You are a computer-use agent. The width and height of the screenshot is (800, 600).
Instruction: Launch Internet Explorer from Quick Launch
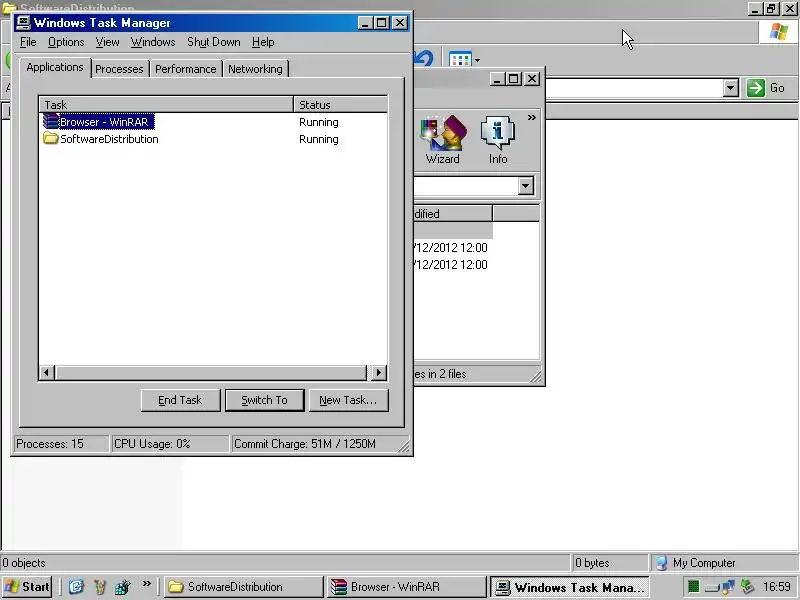coord(76,587)
